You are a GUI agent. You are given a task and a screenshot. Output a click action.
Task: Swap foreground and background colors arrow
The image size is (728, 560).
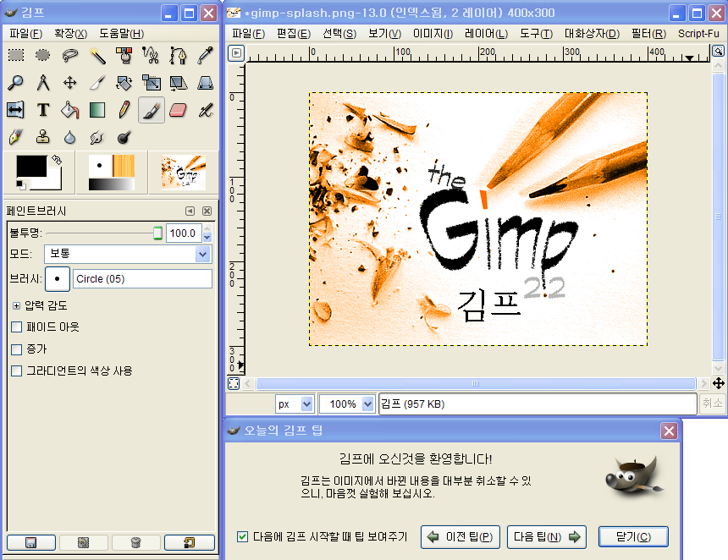[x=57, y=160]
